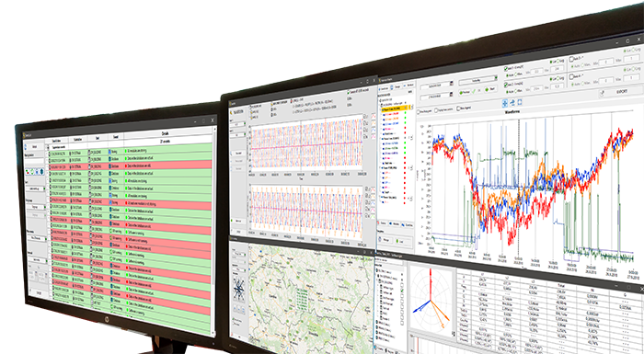Viewport: 644px width, 354px height.
Task: Open the combo box above the green start button
Action: click(x=477, y=79)
